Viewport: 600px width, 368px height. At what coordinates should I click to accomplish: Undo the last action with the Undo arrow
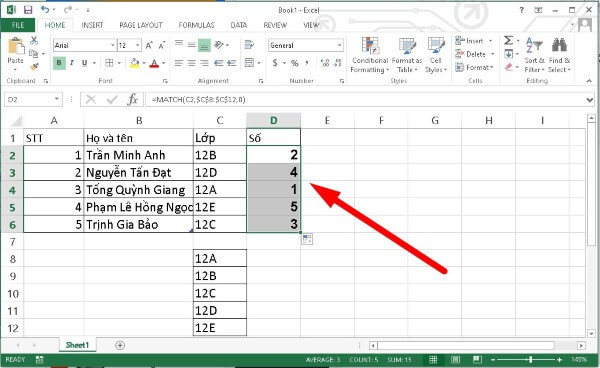(x=45, y=10)
